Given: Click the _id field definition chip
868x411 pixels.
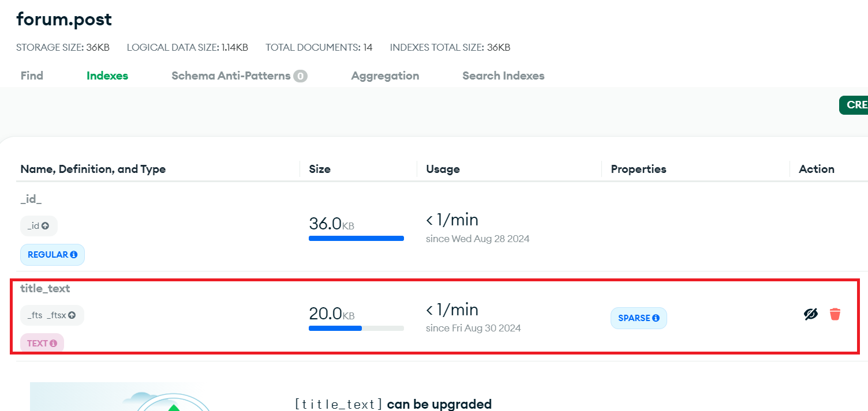Looking at the screenshot, I should [x=39, y=226].
